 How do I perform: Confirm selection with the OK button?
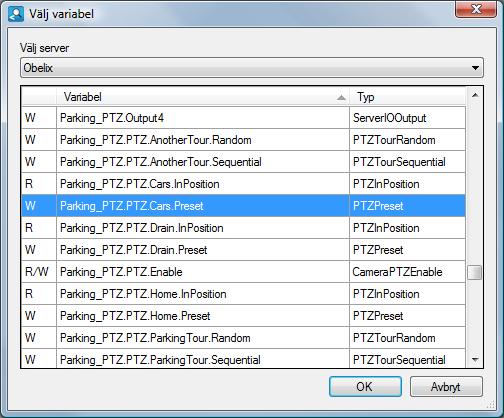tap(365, 387)
